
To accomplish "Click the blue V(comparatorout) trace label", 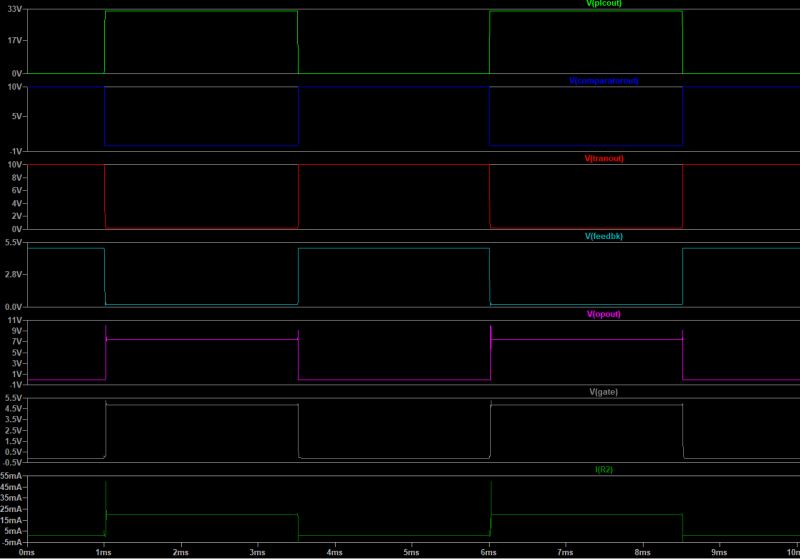I will pyautogui.click(x=604, y=81).
